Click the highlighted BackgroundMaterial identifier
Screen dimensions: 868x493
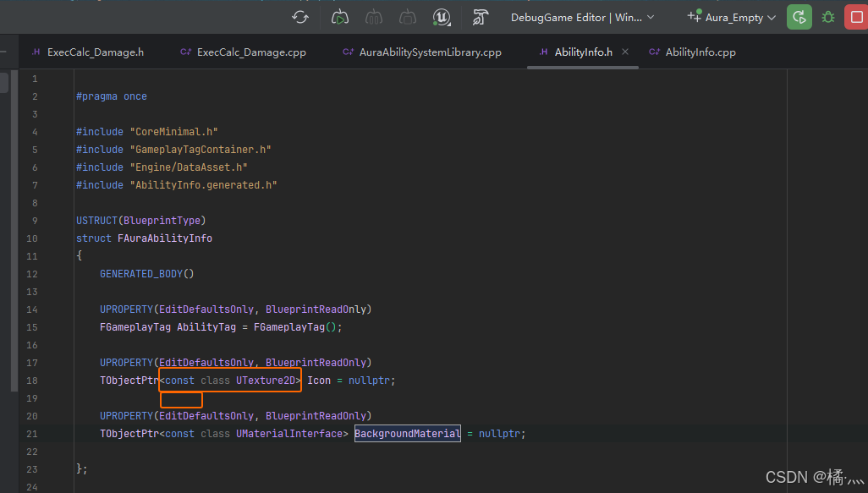(x=408, y=433)
